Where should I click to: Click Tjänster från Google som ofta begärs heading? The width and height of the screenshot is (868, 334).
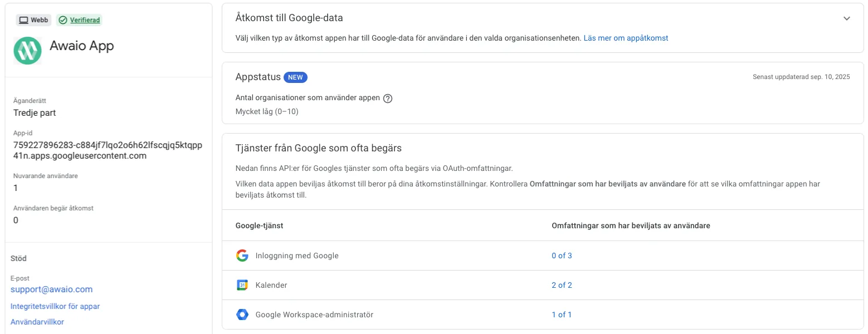tap(319, 148)
